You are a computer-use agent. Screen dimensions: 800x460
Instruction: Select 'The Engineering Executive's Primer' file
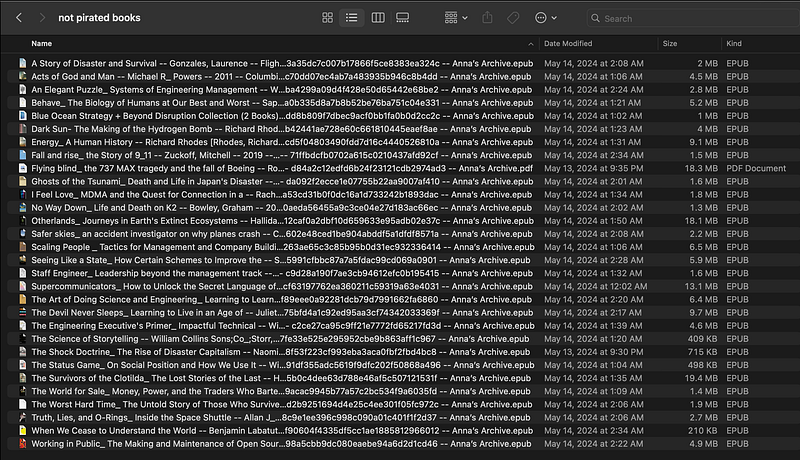point(283,326)
